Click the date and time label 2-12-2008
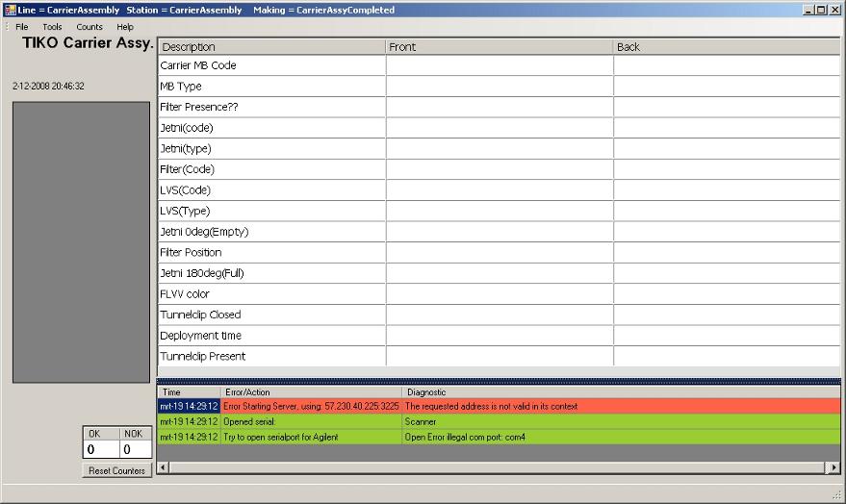The width and height of the screenshot is (846, 504). pos(48,86)
